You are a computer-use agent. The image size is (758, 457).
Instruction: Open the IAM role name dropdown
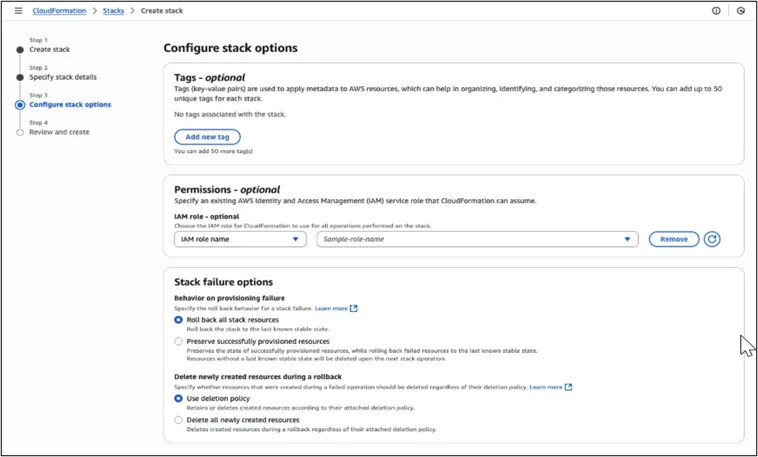coord(240,239)
